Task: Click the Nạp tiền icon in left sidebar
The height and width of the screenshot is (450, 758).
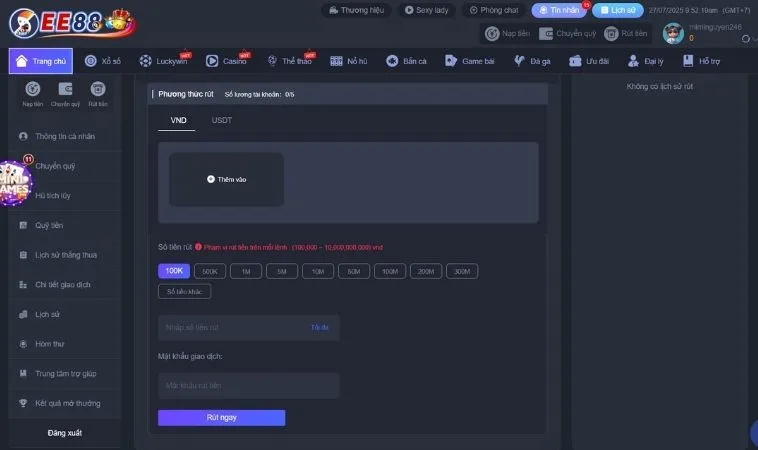Action: [x=33, y=89]
